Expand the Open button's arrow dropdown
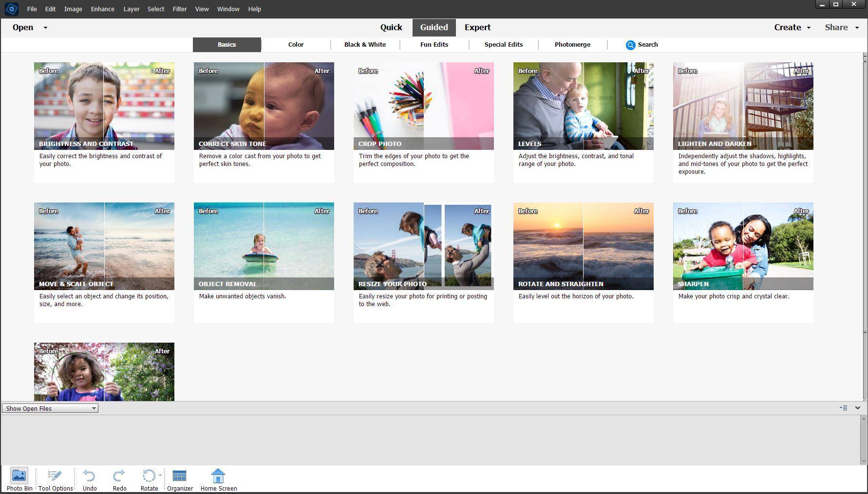 point(46,28)
